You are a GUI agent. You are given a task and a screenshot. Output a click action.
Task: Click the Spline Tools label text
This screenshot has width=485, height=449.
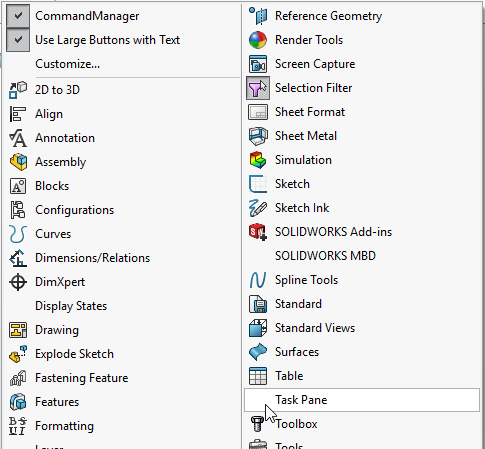click(x=306, y=280)
